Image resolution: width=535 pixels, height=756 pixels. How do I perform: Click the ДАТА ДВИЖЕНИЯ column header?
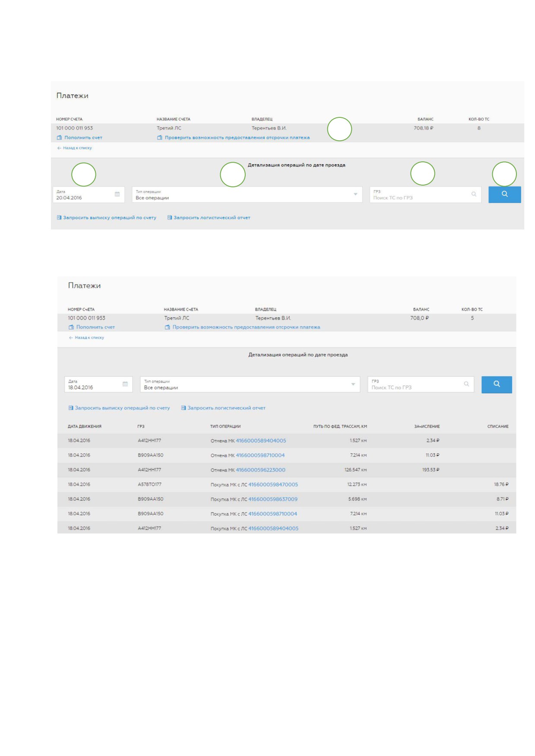(85, 426)
